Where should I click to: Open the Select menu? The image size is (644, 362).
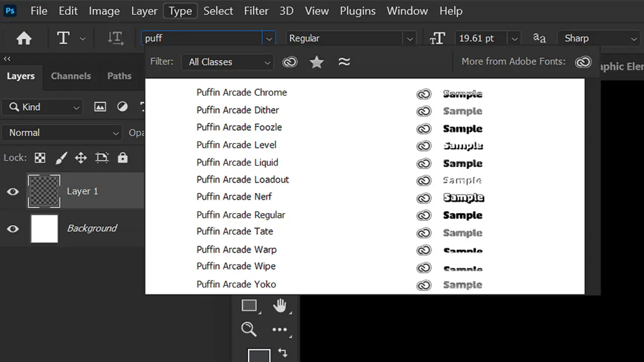pos(218,11)
